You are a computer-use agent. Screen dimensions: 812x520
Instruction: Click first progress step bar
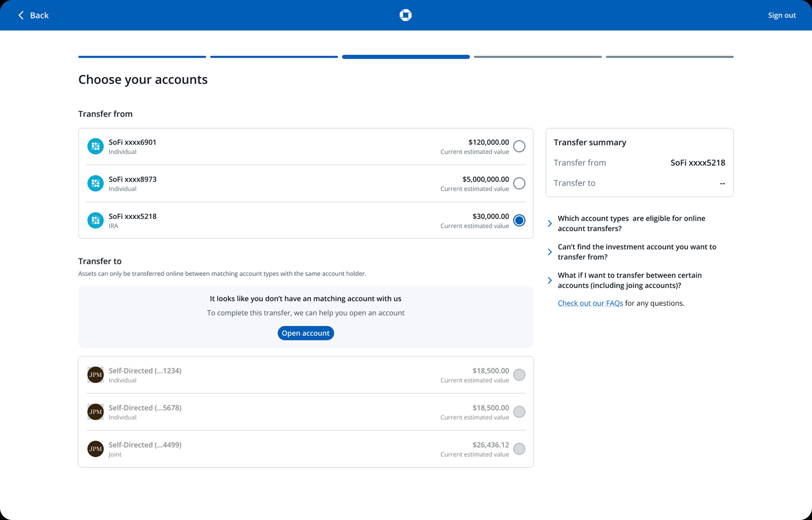tap(142, 57)
